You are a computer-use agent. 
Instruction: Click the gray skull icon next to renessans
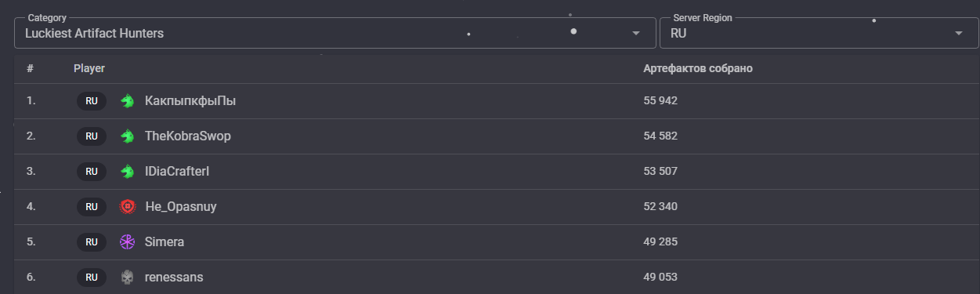pos(127,278)
